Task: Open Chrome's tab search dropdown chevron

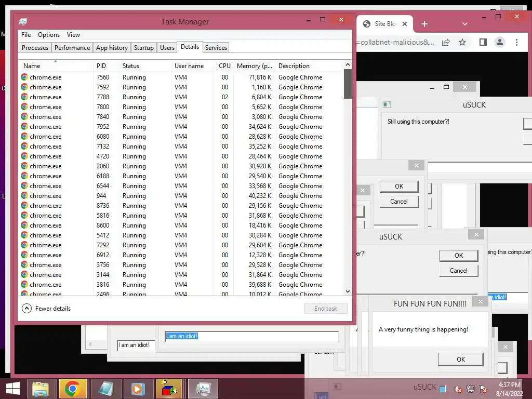Action: coord(465,24)
